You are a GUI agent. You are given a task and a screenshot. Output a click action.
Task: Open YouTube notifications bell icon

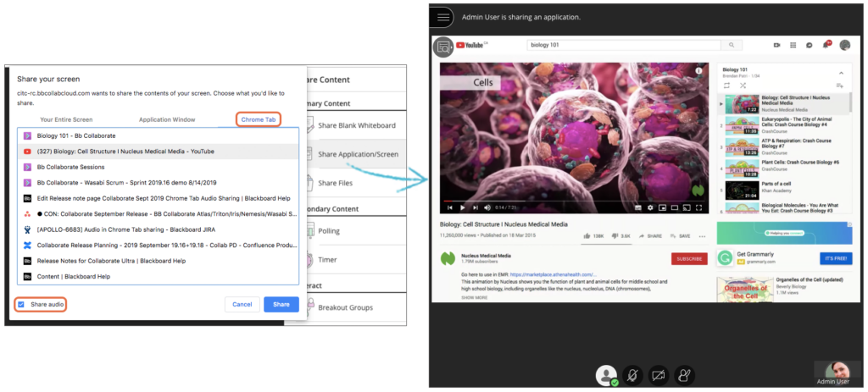(x=826, y=45)
